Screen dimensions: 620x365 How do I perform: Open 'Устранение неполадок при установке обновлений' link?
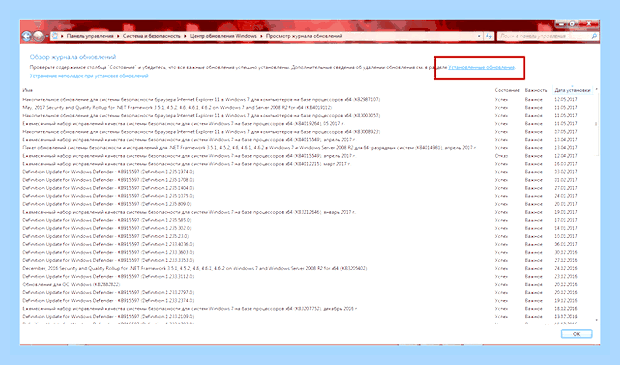point(89,76)
